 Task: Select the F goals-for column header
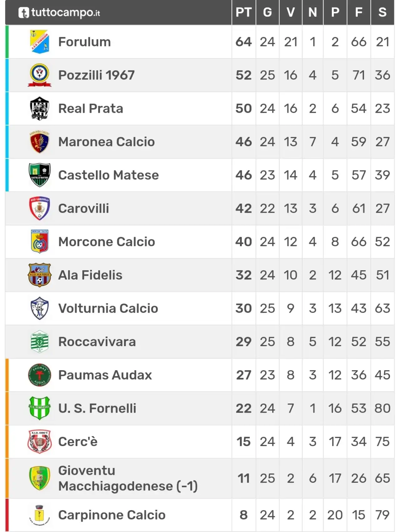(358, 12)
